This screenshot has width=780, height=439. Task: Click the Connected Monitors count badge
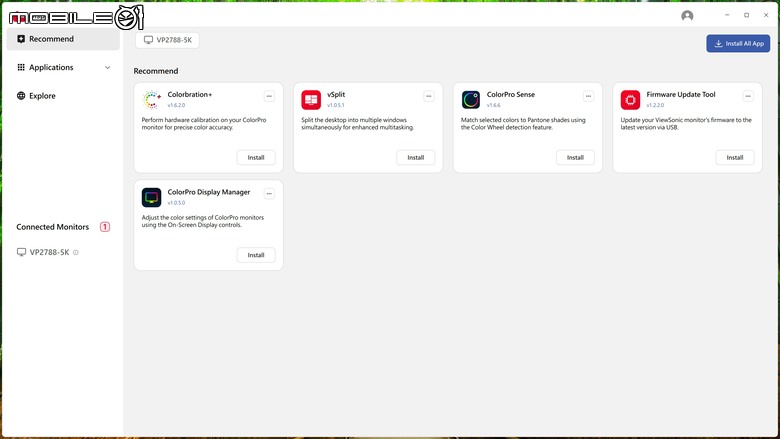pyautogui.click(x=105, y=227)
